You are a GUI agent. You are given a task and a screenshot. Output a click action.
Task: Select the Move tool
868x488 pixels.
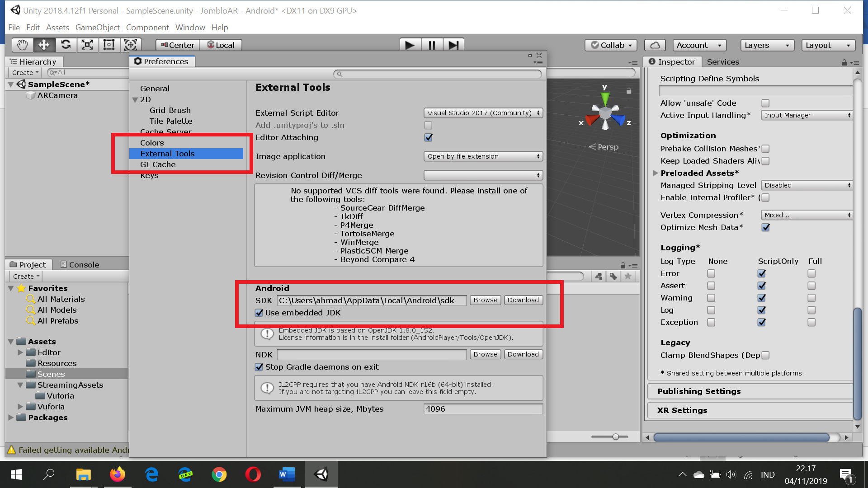[x=44, y=45]
